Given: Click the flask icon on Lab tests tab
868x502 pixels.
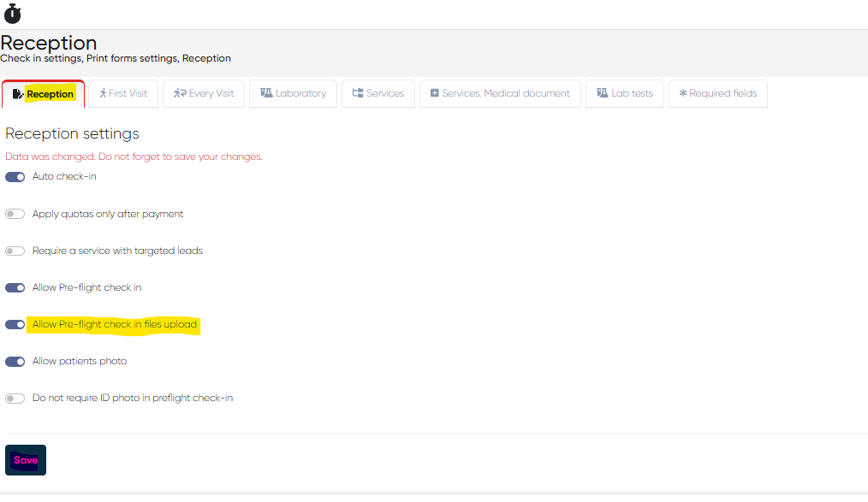Looking at the screenshot, I should tap(603, 93).
